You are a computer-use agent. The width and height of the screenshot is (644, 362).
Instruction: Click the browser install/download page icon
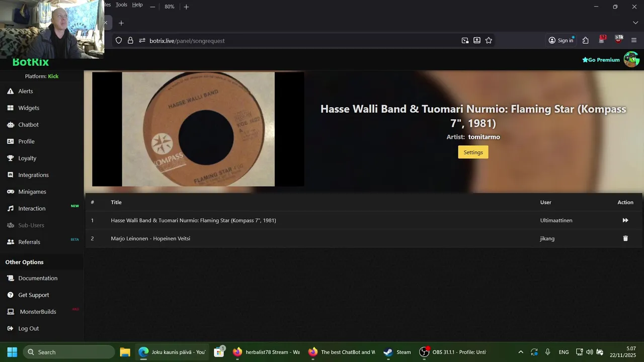click(477, 41)
